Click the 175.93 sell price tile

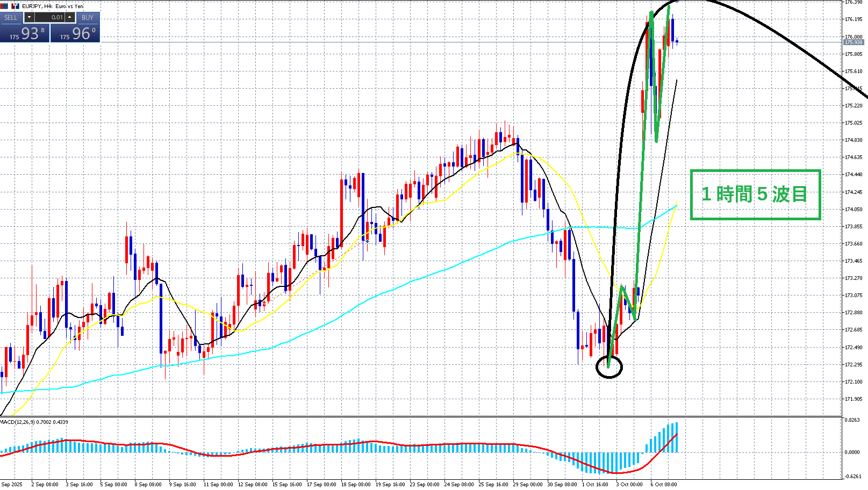pyautogui.click(x=25, y=33)
